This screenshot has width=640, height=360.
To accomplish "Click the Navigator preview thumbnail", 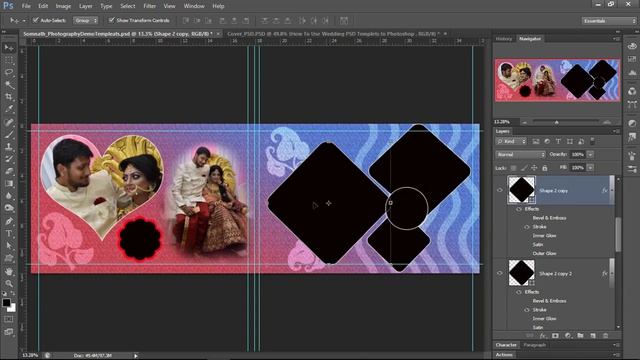I will [x=557, y=80].
